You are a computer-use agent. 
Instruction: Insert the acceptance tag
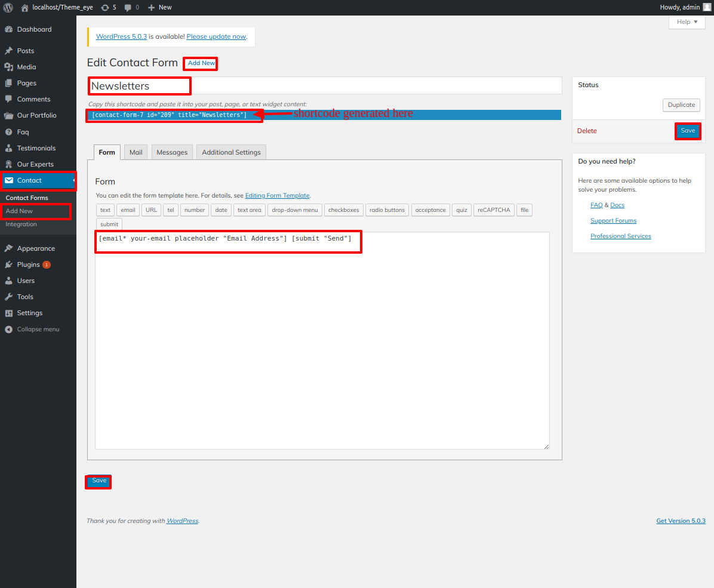click(x=430, y=210)
